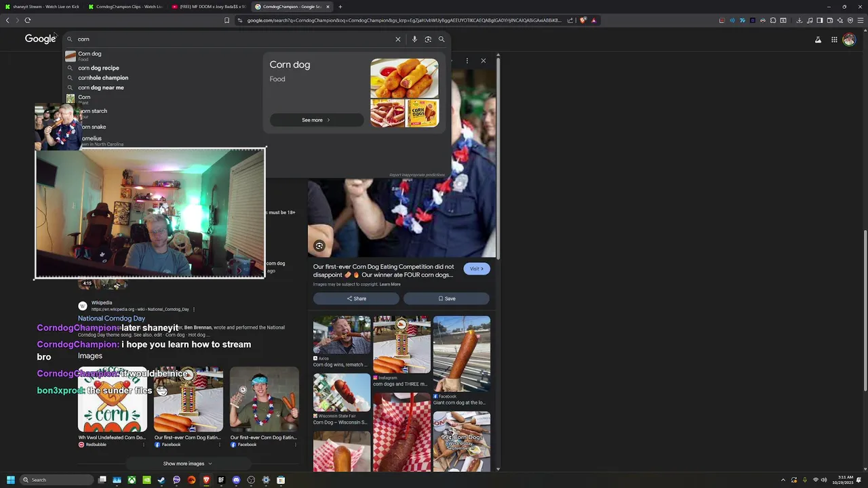Open OBS Studio from the taskbar
The image size is (868, 488).
251,480
